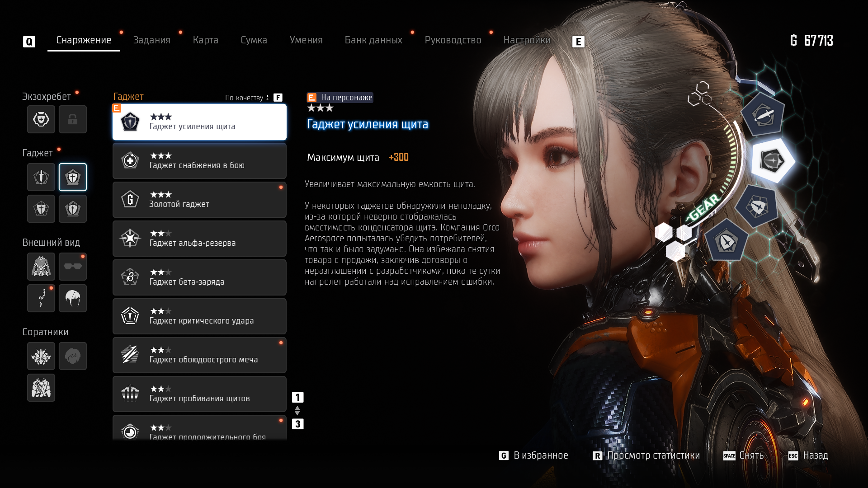Open the hairstyle slot under Внешний вид
The image size is (868, 488).
point(73,298)
